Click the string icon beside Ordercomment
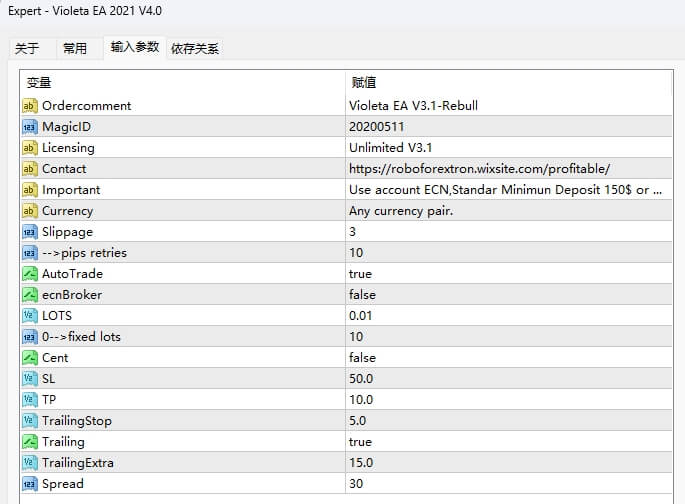 click(29, 106)
